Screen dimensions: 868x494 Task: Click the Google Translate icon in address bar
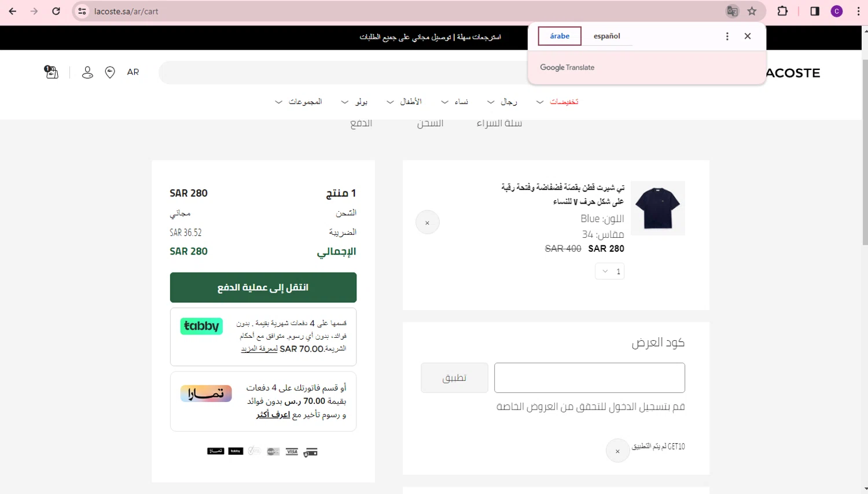pos(732,11)
